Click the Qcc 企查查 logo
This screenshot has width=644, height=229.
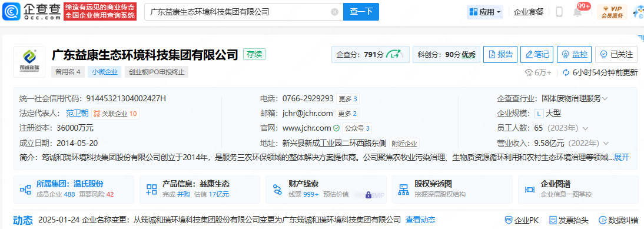(32, 12)
